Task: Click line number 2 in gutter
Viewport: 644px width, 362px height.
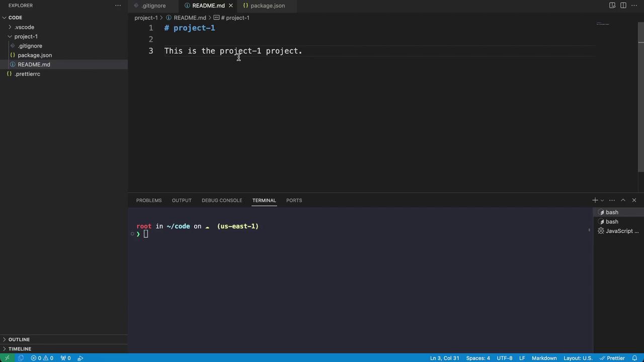Action: [x=150, y=39]
